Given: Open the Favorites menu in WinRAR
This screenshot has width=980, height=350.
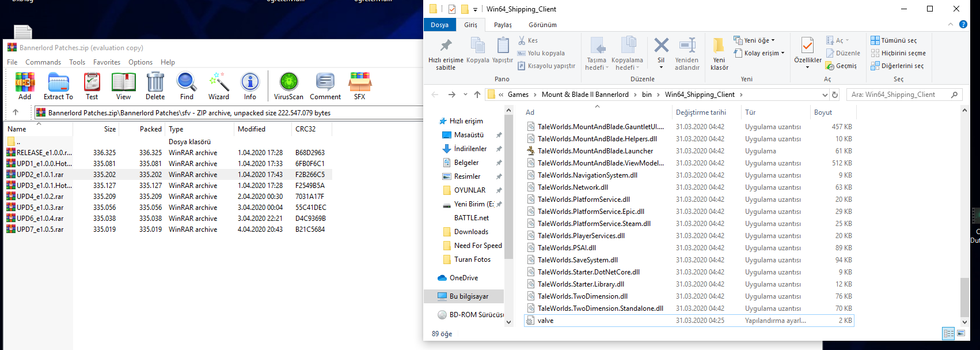Looking at the screenshot, I should (x=107, y=62).
